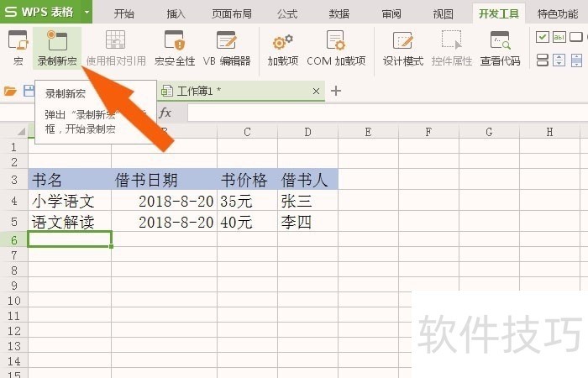Select the date cell in the 小学语文 row
The height and width of the screenshot is (378, 588).
pyautogui.click(x=165, y=201)
